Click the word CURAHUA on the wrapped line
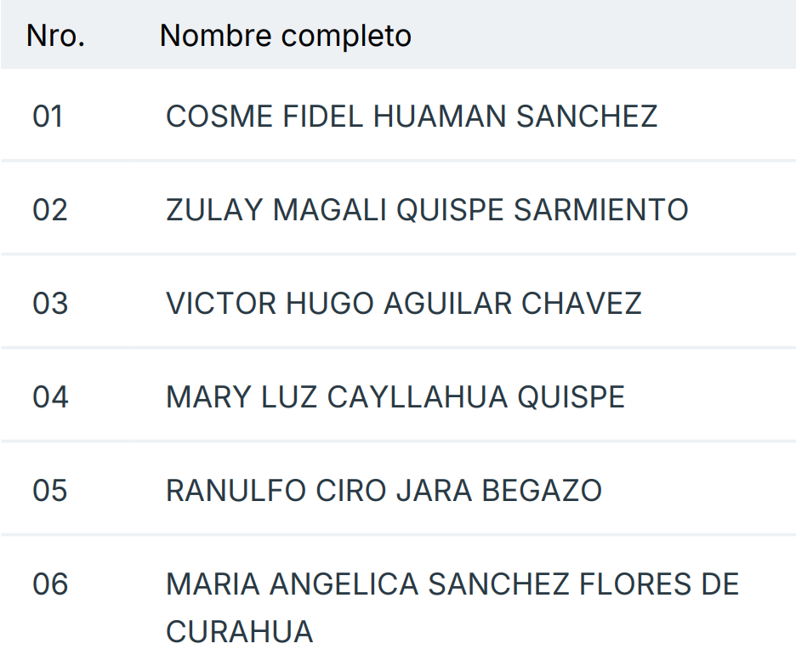The image size is (796, 672). pyautogui.click(x=240, y=632)
